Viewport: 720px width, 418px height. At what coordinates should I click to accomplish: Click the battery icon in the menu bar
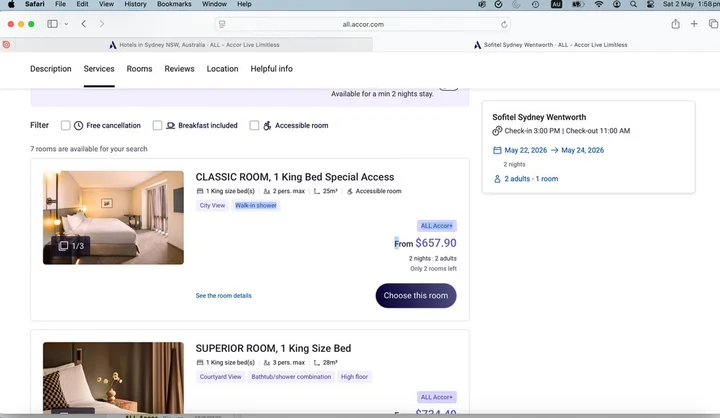[x=578, y=4]
